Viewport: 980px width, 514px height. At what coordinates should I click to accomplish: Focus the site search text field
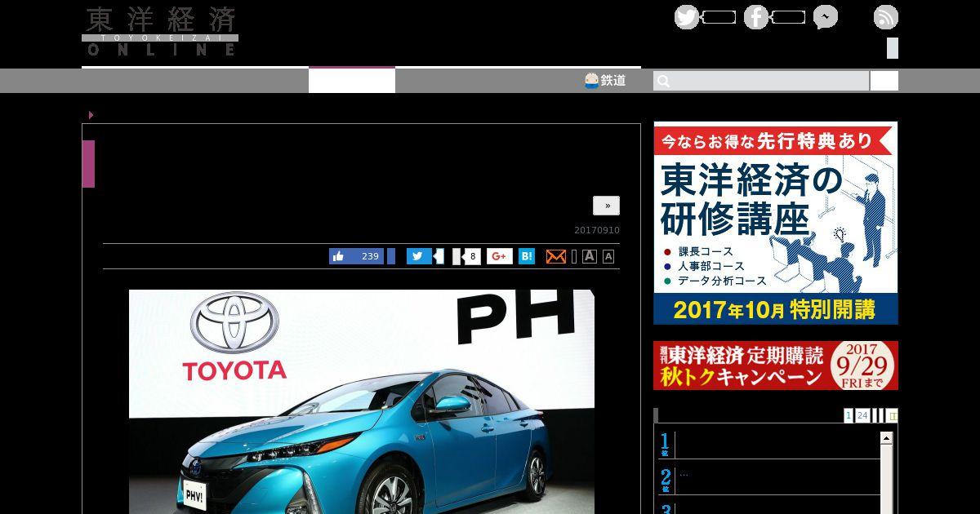[761, 81]
